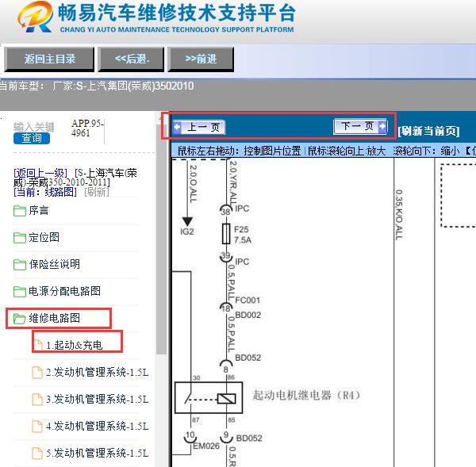Click the page icon beside 5.发动机管理系统-1.5L

point(37,454)
